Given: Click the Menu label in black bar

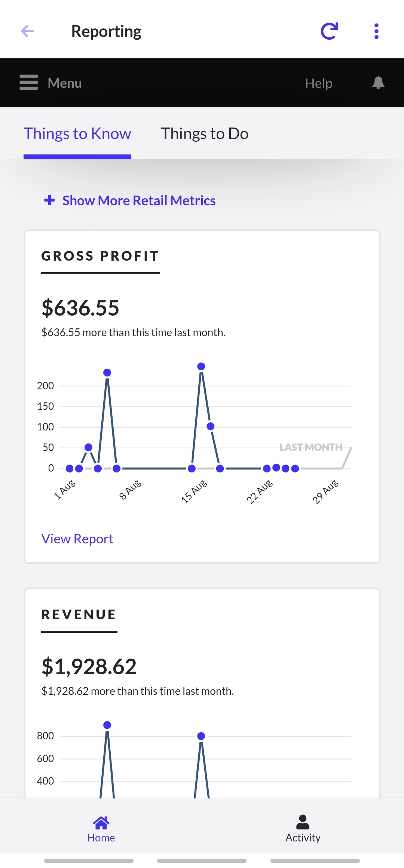Looking at the screenshot, I should [65, 83].
